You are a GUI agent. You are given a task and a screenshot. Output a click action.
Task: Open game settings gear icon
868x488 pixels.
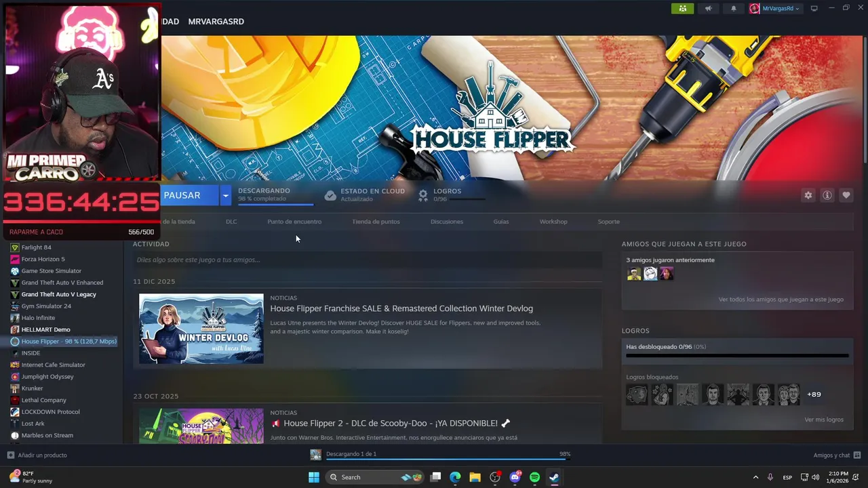808,195
